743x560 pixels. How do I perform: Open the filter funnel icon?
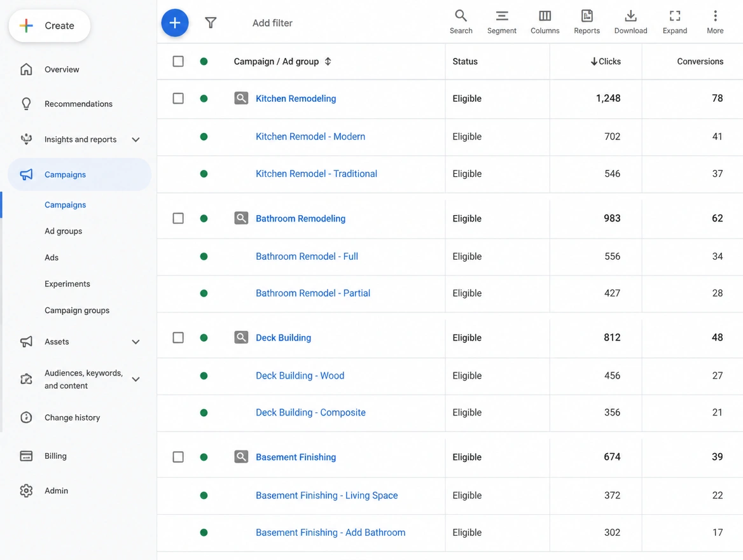(211, 23)
